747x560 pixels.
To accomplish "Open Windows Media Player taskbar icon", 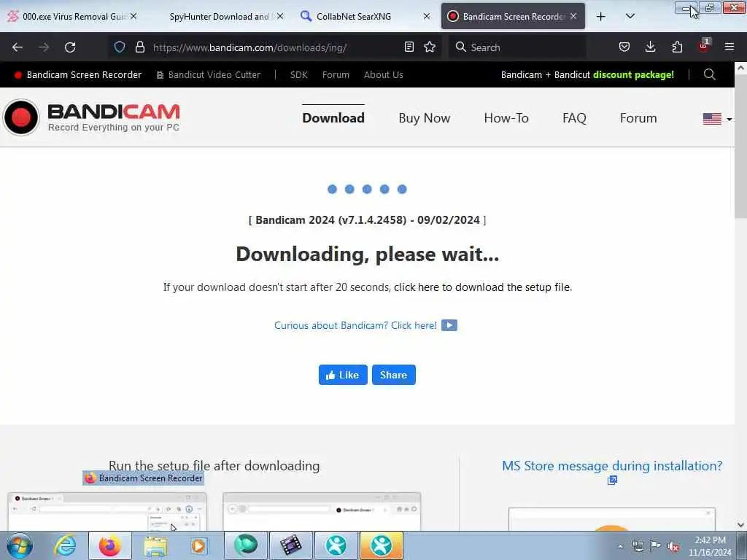I will [198, 545].
